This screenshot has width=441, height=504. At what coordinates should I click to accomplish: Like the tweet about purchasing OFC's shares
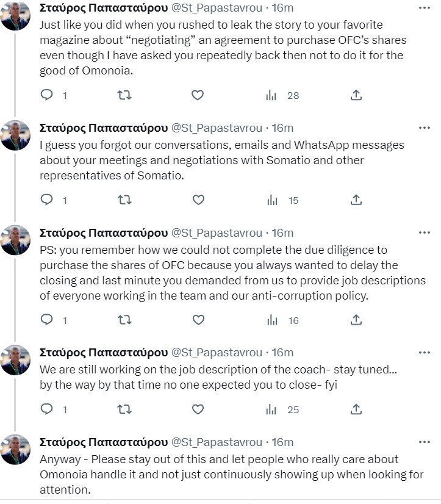(198, 95)
